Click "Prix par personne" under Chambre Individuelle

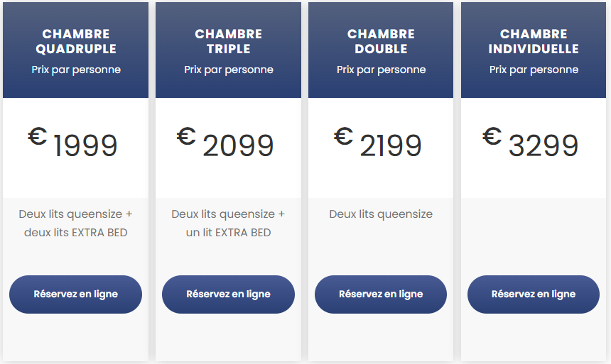click(x=534, y=70)
